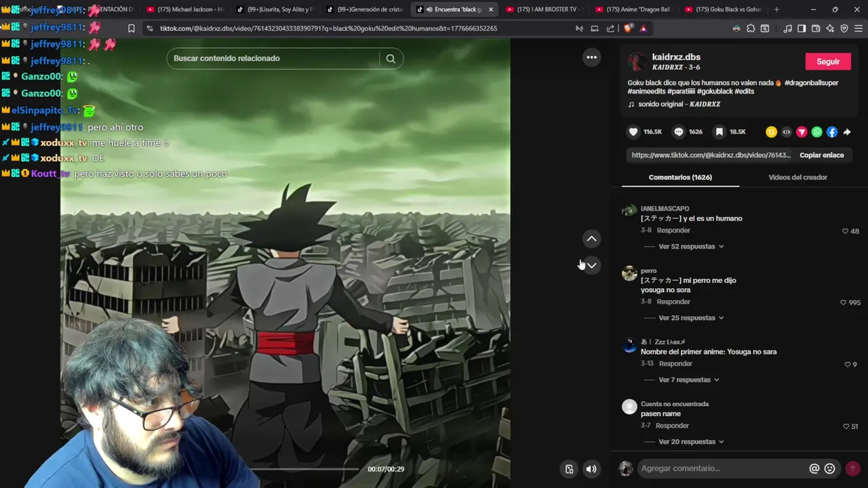The height and width of the screenshot is (488, 868).
Task: Expand Ver 7 respuestas
Action: tap(689, 380)
